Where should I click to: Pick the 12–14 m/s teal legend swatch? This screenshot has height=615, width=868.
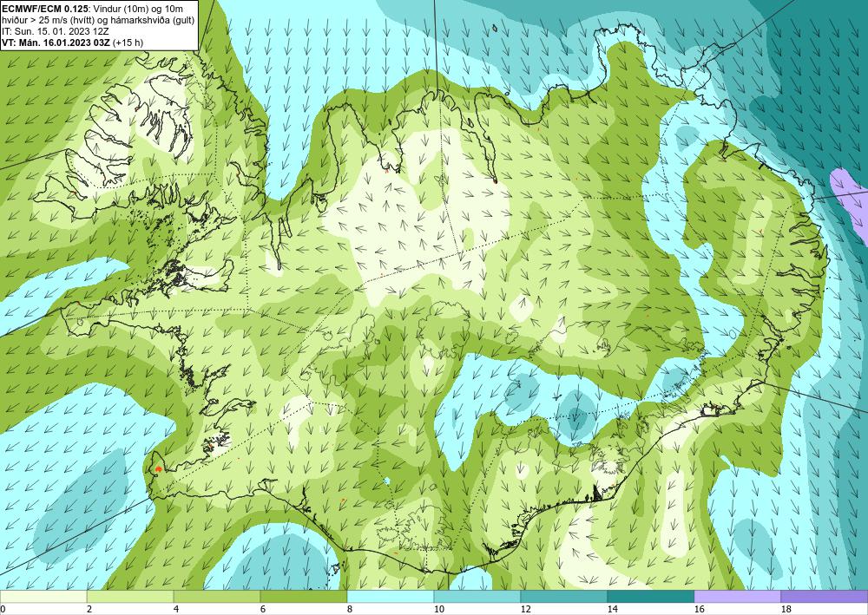(564, 597)
